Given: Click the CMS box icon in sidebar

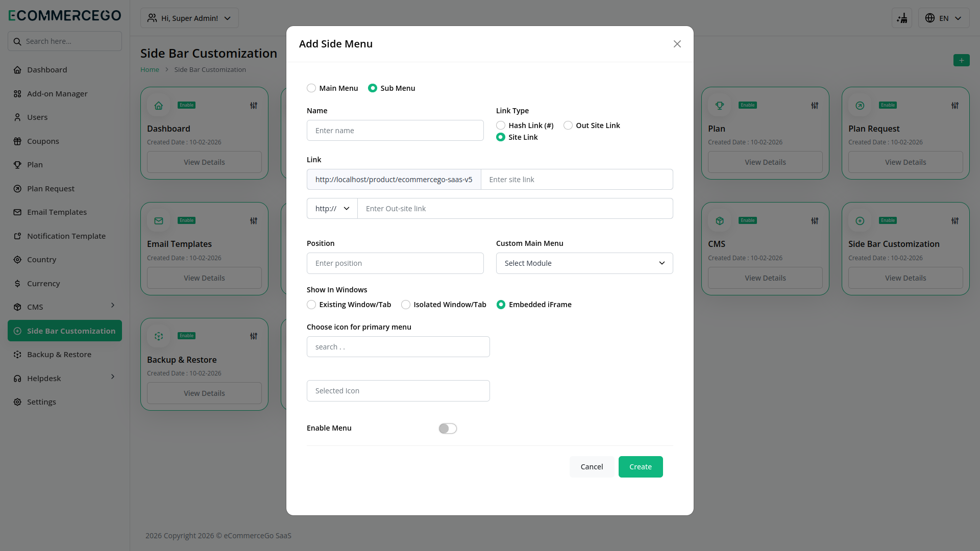Looking at the screenshot, I should coord(17,307).
